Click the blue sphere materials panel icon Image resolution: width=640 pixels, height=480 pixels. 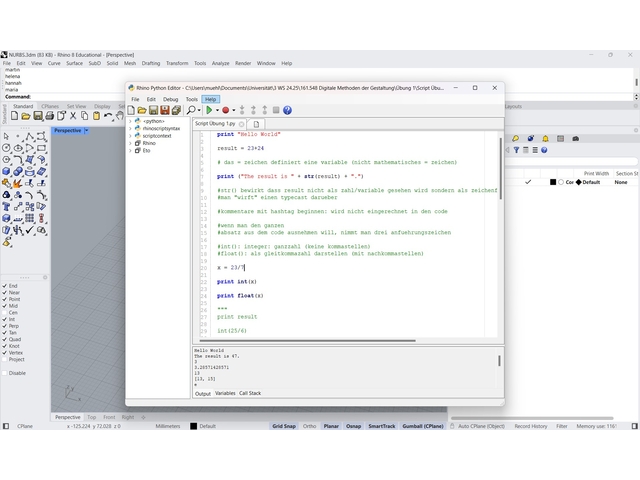530,139
